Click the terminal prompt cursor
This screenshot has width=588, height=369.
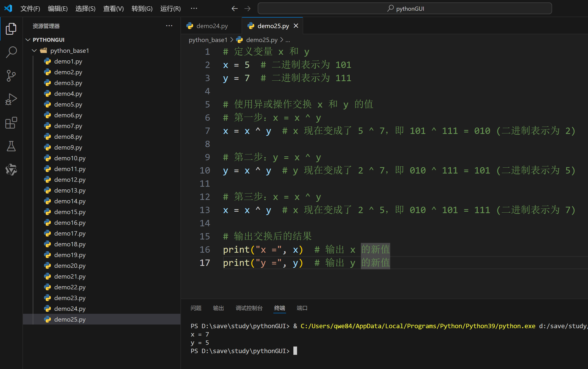pyautogui.click(x=295, y=351)
